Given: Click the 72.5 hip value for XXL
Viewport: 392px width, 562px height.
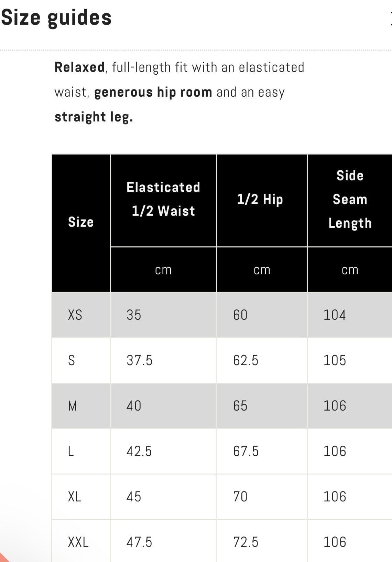Looking at the screenshot, I should pos(246,542).
